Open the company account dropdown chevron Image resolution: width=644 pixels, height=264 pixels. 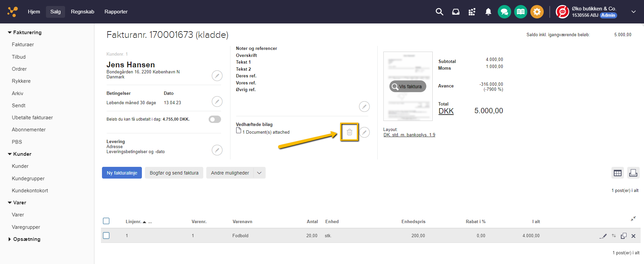[633, 12]
